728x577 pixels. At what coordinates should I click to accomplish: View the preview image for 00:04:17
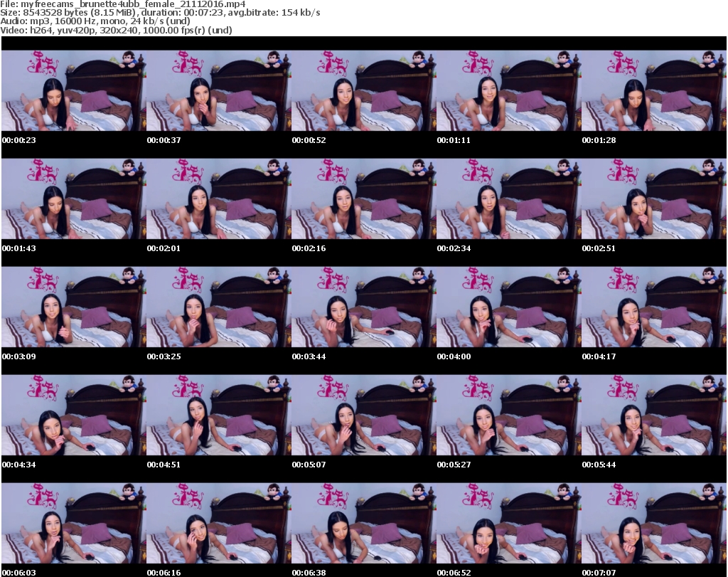[654, 307]
